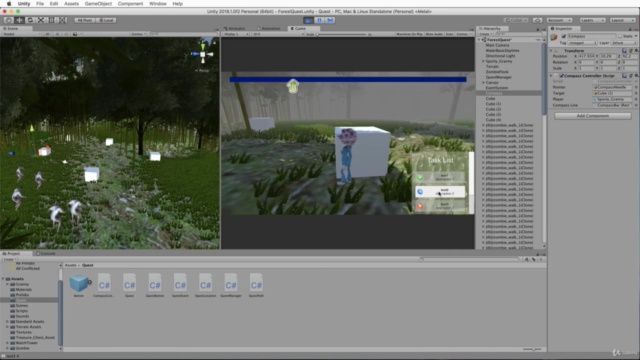Collapse the Transform component foldout
This screenshot has width=640, height=360.
(x=551, y=51)
